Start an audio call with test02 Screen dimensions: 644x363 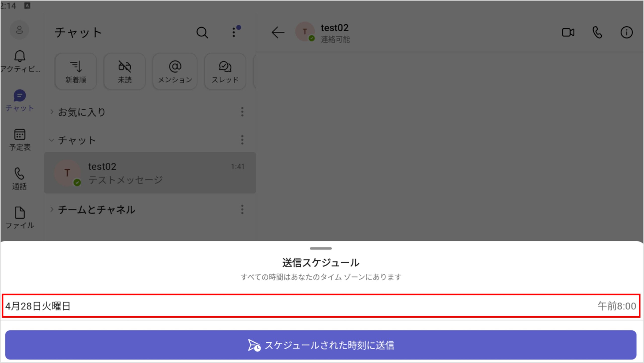coord(597,32)
